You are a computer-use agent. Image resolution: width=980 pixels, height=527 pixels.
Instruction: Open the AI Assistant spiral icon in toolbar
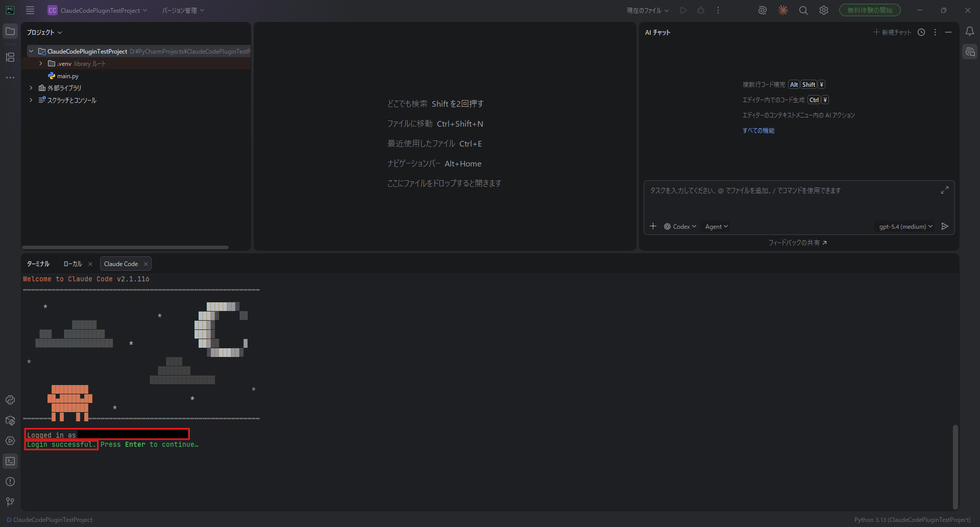click(763, 10)
